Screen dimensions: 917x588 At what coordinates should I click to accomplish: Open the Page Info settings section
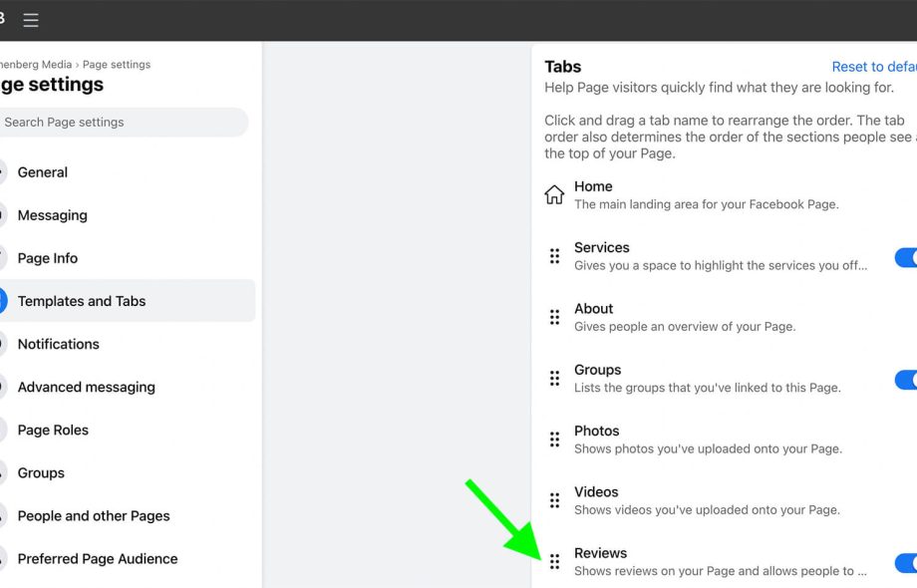pos(48,258)
